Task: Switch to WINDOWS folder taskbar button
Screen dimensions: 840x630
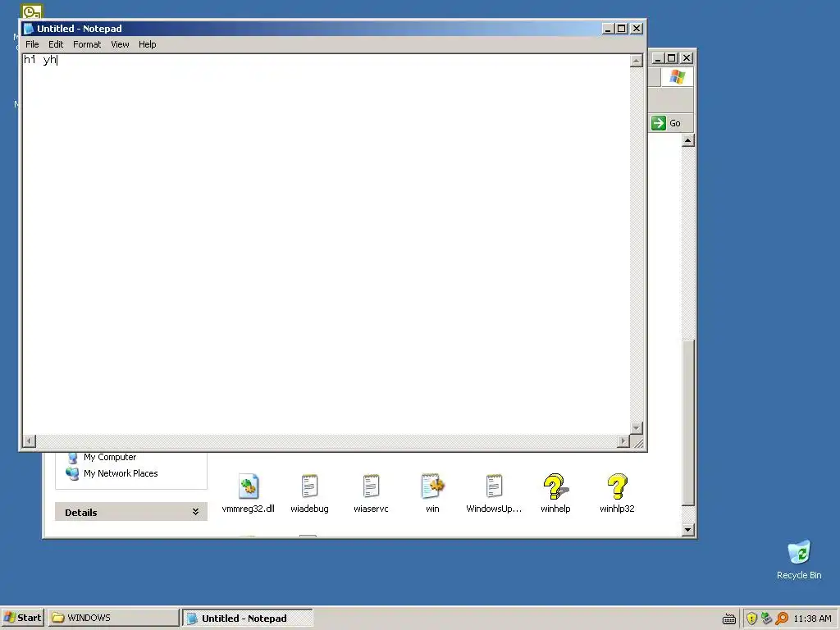Action: [113, 618]
